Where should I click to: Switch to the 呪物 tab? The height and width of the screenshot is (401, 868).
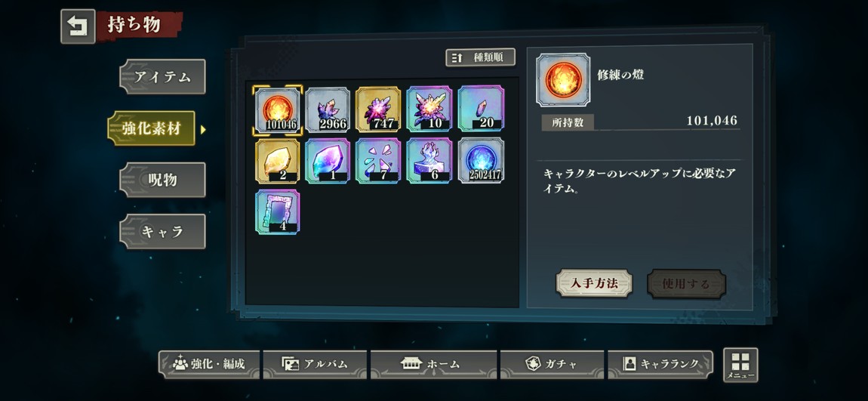pos(162,180)
